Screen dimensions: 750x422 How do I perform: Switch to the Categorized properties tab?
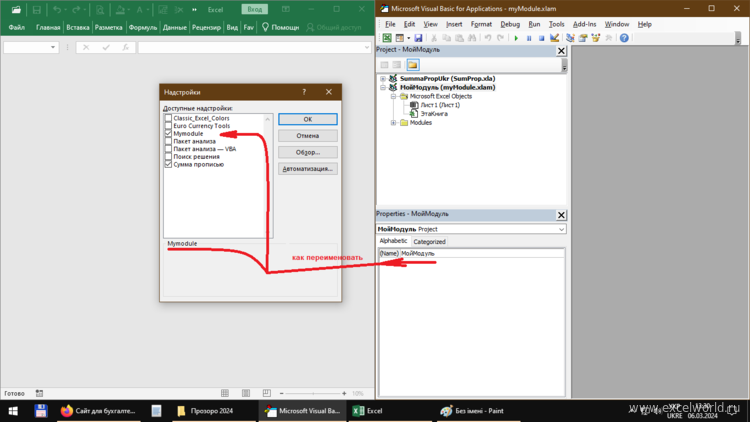click(429, 242)
